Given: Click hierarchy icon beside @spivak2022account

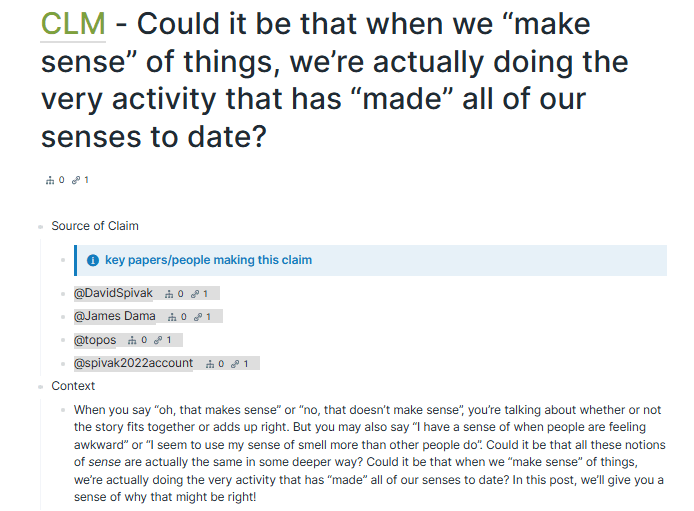Looking at the screenshot, I should 210,364.
